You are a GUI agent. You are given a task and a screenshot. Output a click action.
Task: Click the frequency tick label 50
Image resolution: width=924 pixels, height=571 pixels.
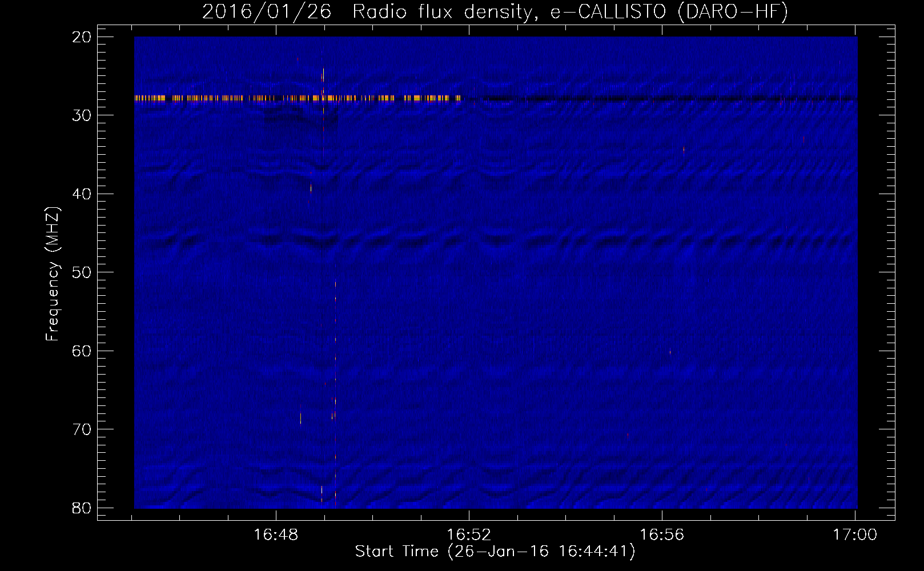click(x=82, y=272)
